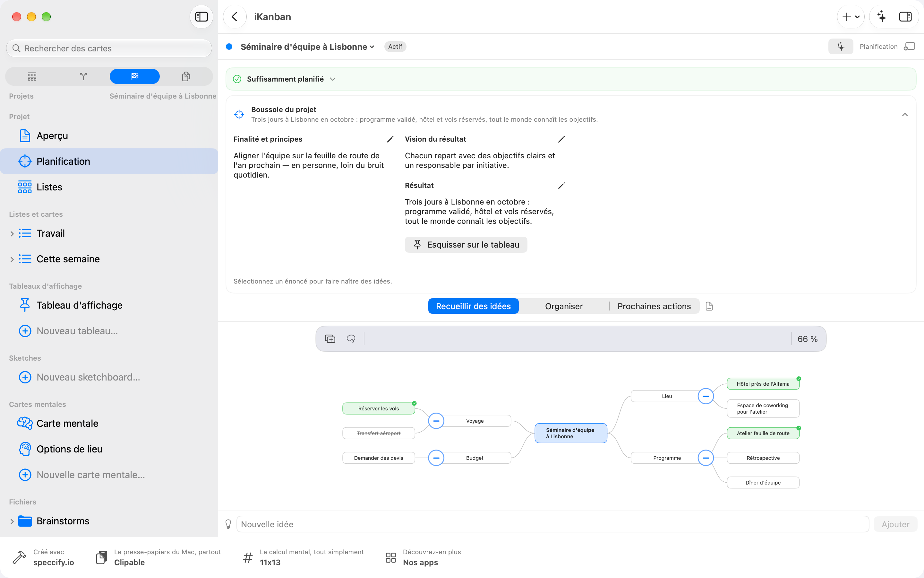The width and height of the screenshot is (924, 578).
Task: Create Nouveau sketchboard with plus icon
Action: pyautogui.click(x=25, y=377)
